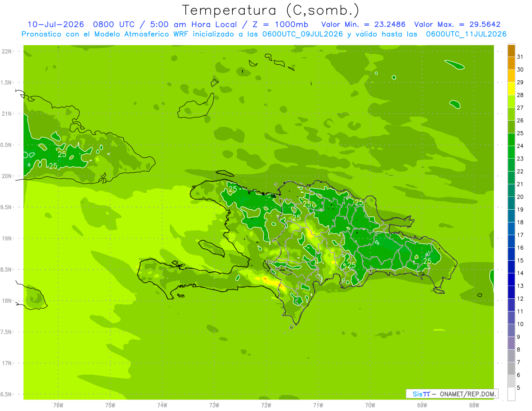Pick the orange swatch above 31 on the scale
The width and height of the screenshot is (532, 411).
click(511, 51)
